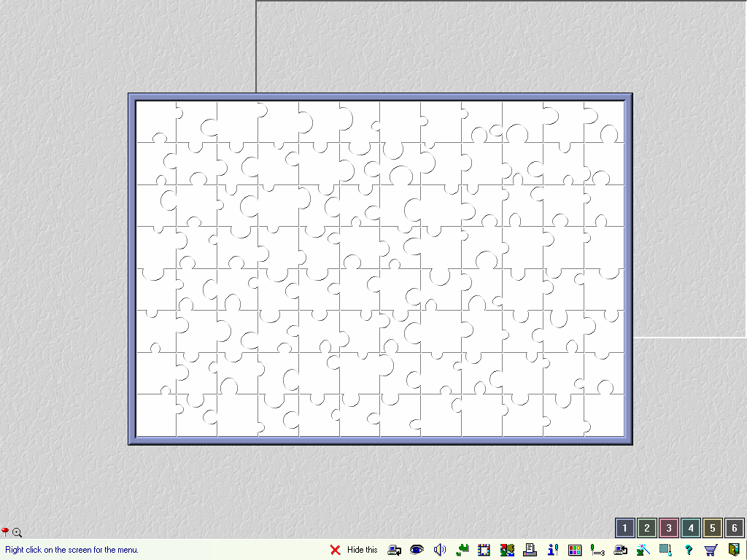Click the blue eye icon in the toolbar
The width and height of the screenshot is (747, 560).
(417, 550)
